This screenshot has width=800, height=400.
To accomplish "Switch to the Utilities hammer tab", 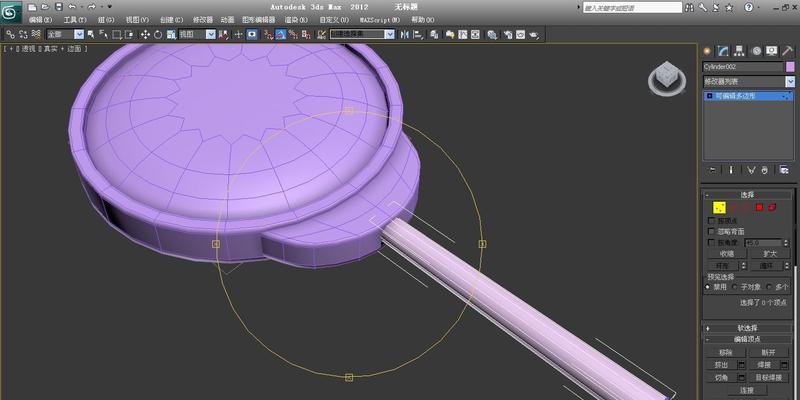I will [788, 51].
